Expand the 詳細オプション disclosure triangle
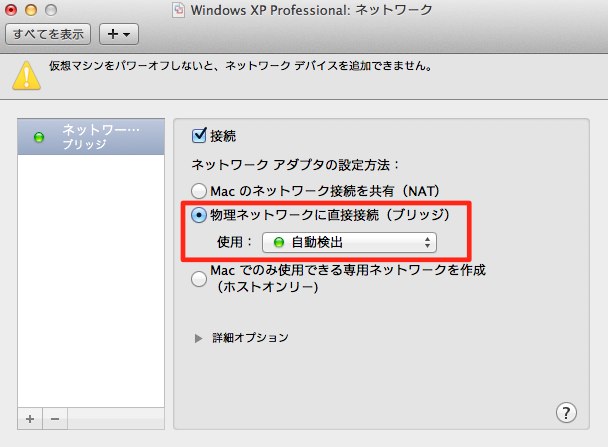Viewport: 608px width, 447px height. [x=198, y=338]
